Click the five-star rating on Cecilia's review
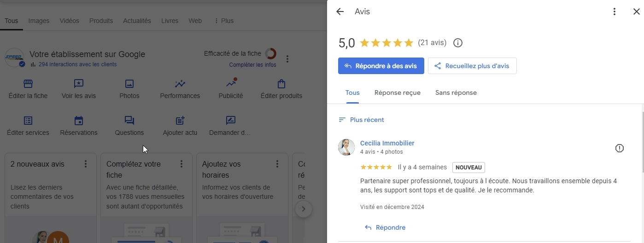The image size is (644, 243). pos(376,167)
